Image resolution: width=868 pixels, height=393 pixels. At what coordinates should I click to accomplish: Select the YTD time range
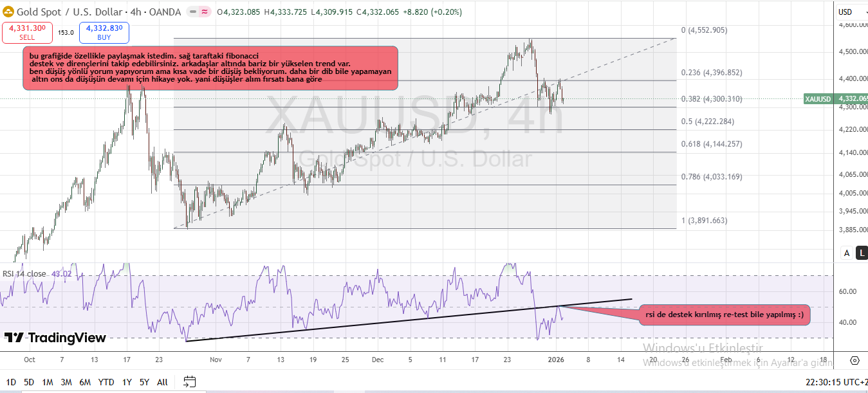(x=106, y=382)
